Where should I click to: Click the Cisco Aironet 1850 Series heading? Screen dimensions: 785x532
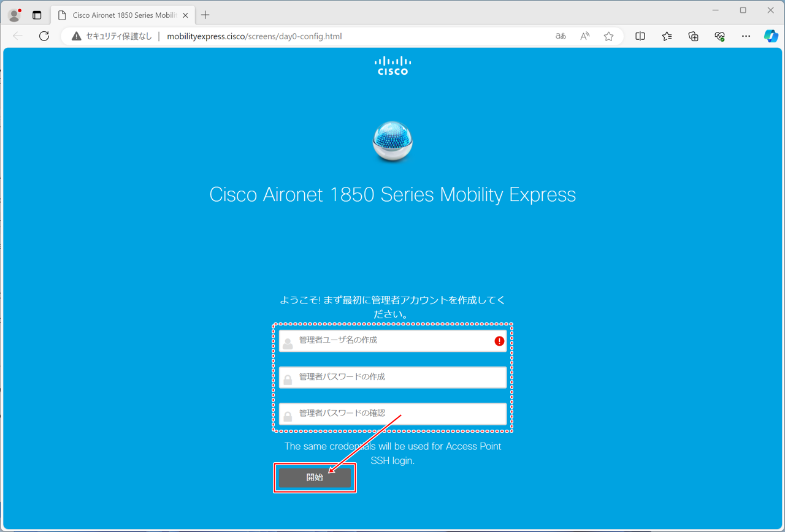[x=392, y=194]
